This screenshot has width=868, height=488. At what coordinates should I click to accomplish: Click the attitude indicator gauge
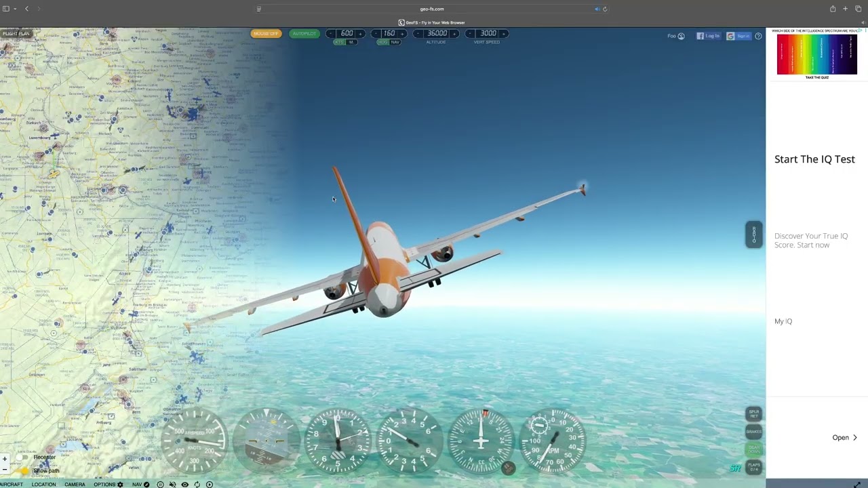pos(266,441)
